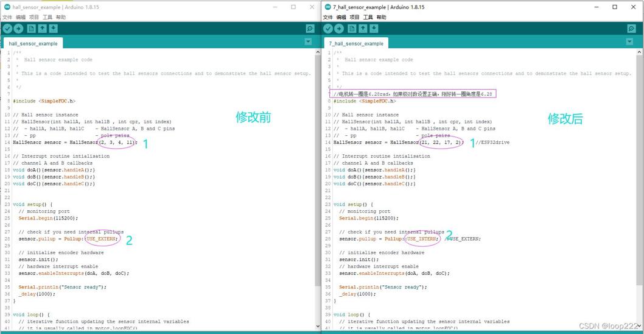Minimize the right Arduino window

click(x=596, y=7)
